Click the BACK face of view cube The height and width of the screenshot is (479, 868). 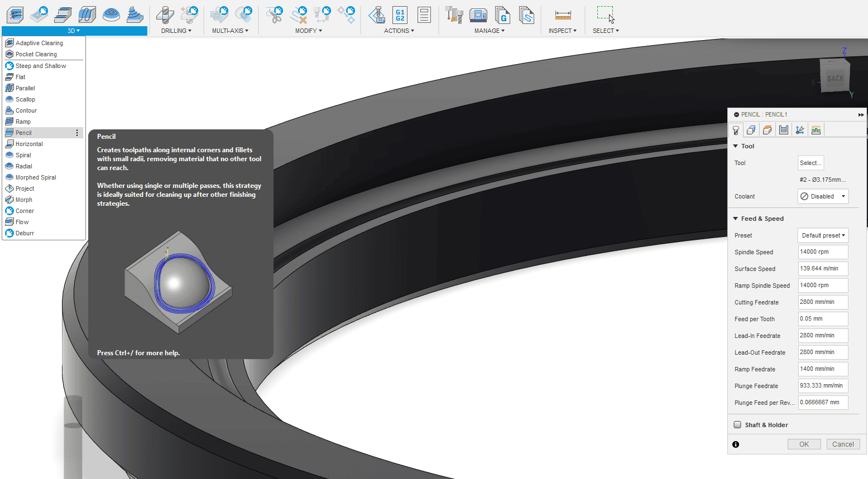(835, 78)
